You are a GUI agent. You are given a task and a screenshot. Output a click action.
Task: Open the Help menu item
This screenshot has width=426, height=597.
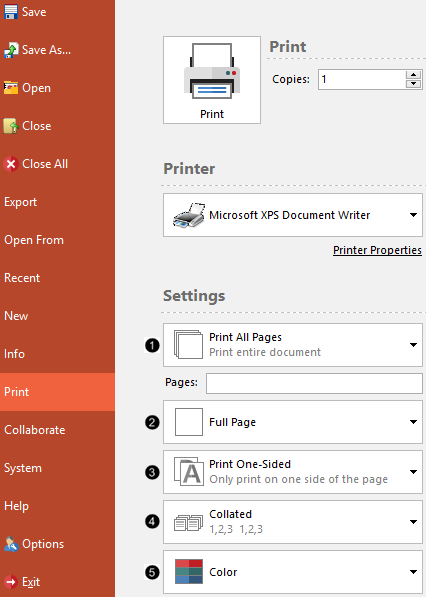click(57, 506)
